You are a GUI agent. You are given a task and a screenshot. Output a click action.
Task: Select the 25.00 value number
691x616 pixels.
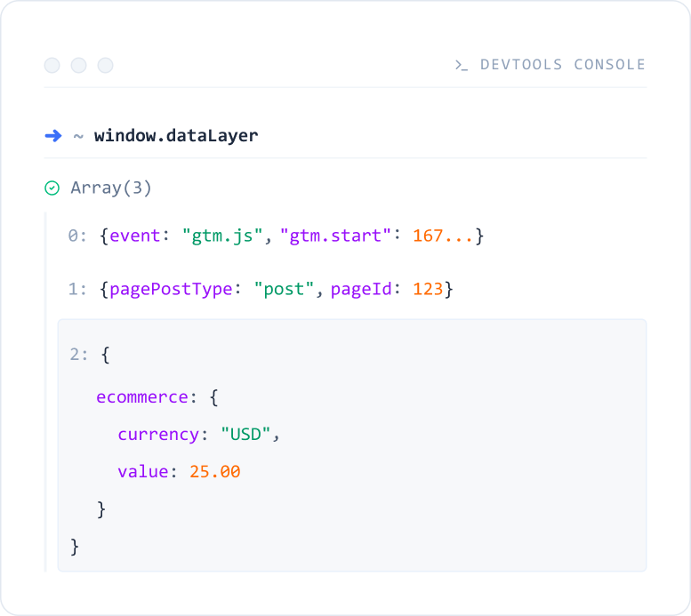point(215,471)
